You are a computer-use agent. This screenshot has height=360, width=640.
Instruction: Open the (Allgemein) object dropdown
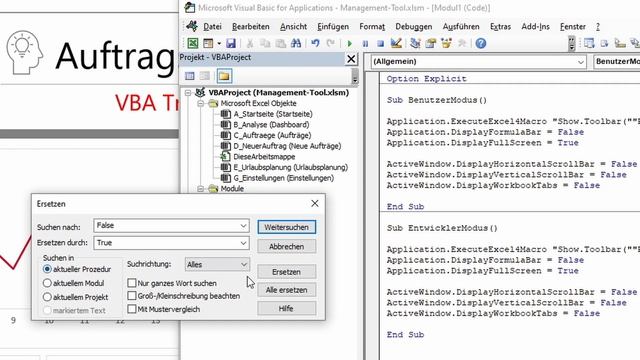click(x=580, y=62)
